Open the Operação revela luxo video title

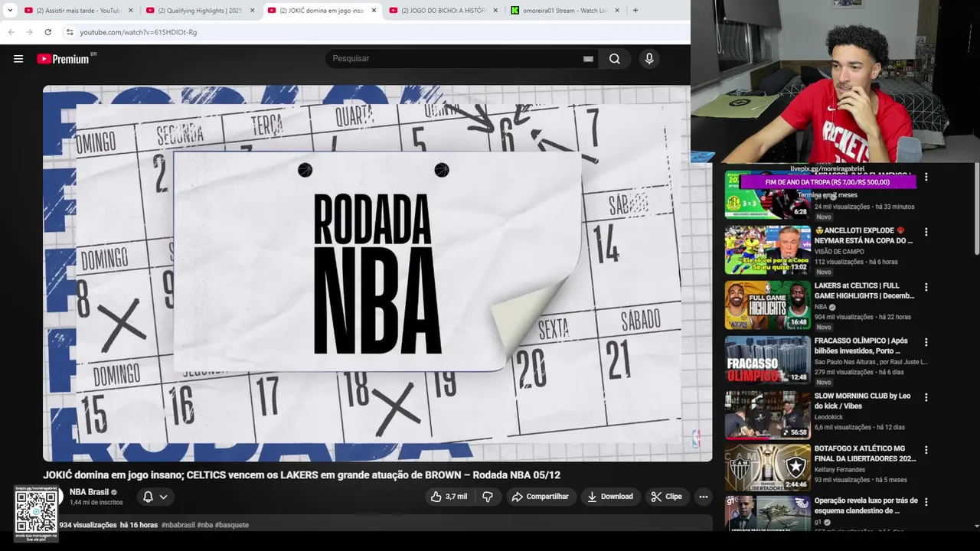[864, 506]
